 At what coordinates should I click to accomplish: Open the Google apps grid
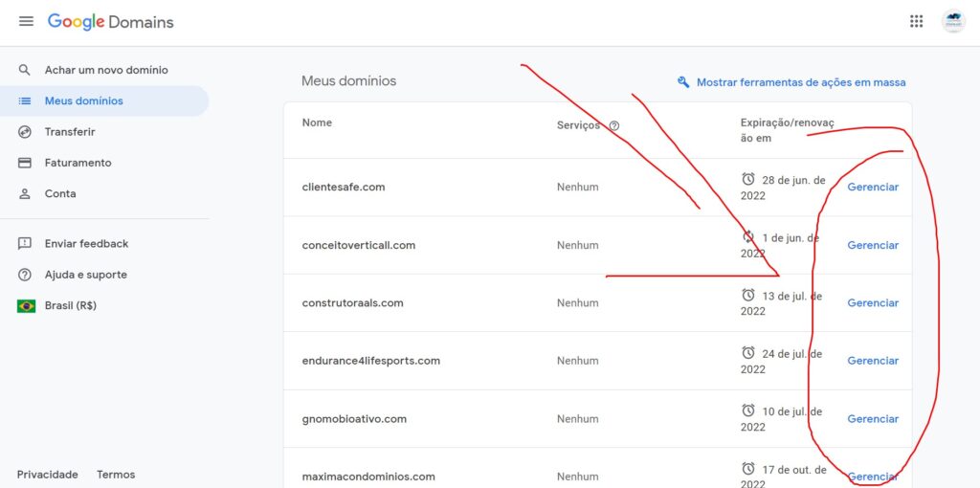click(916, 21)
